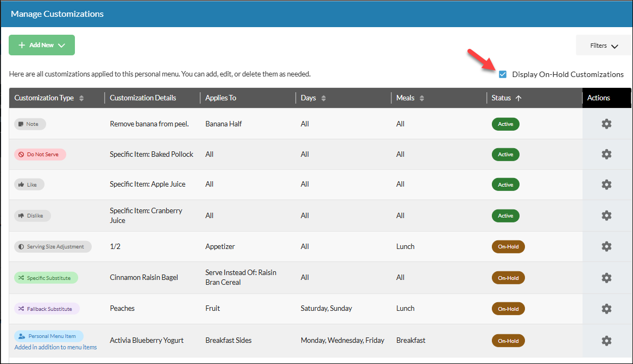Screen dimensions: 633x364
Task: Open the Add New dropdown
Action: 42,45
